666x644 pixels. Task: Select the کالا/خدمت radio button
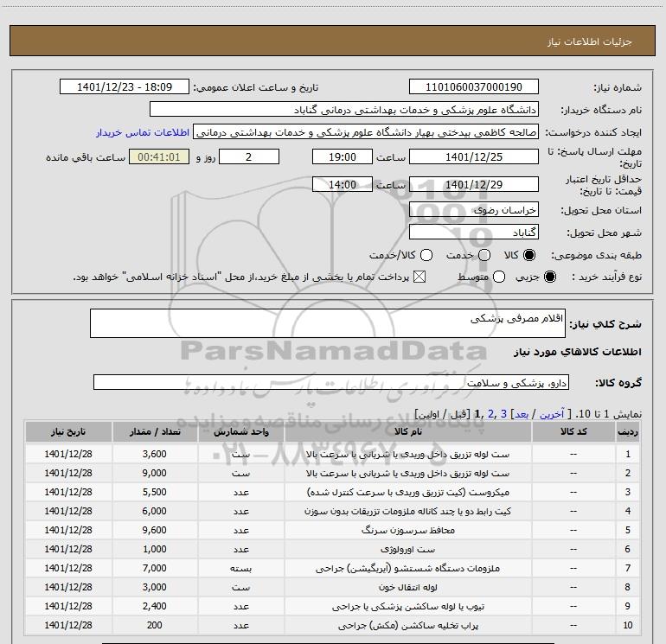coord(426,255)
